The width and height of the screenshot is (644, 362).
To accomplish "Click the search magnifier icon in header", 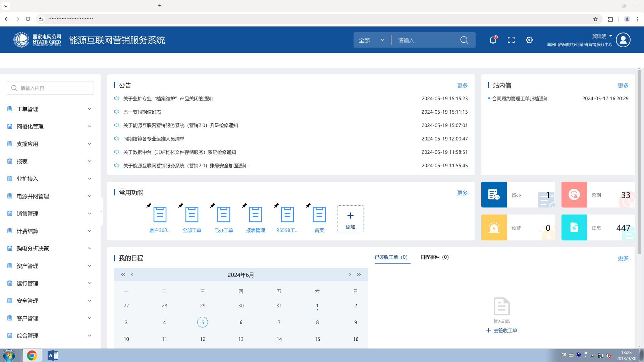I will pyautogui.click(x=464, y=40).
